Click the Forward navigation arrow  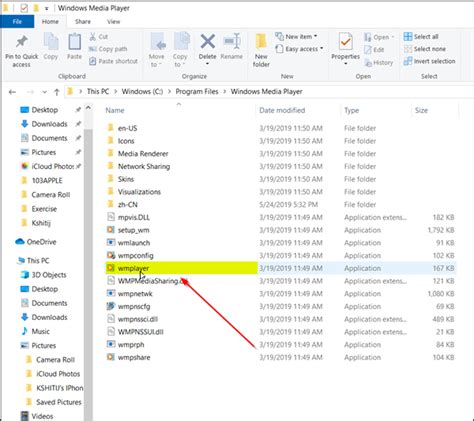(30, 92)
